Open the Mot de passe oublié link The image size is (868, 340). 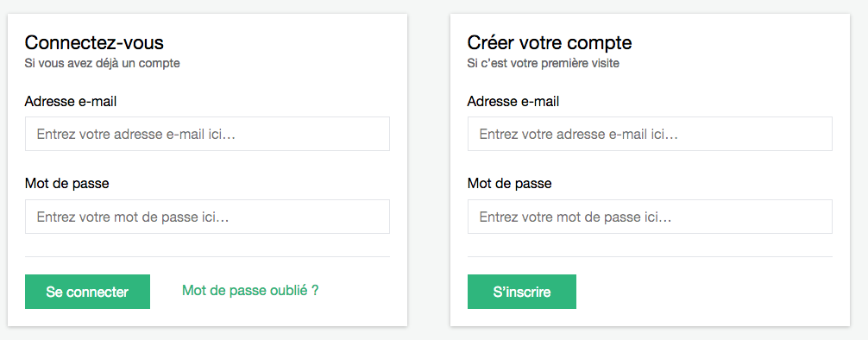[250, 290]
